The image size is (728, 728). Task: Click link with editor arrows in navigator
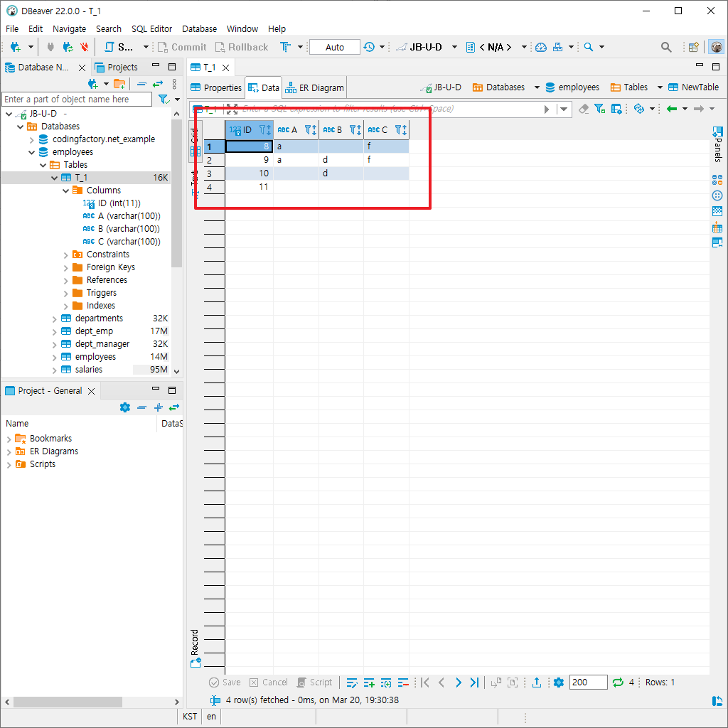click(158, 84)
